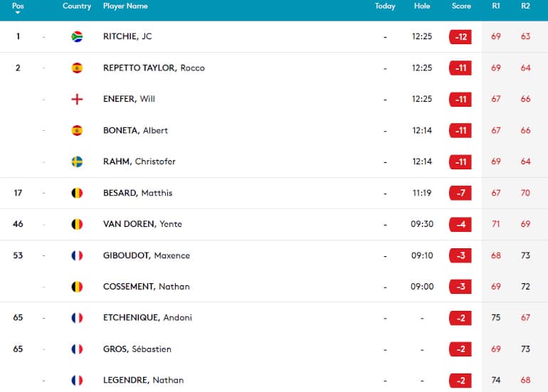Click Sweden flag next to RAHM, Christofer
Screen dimensions: 548x392
(x=77, y=161)
